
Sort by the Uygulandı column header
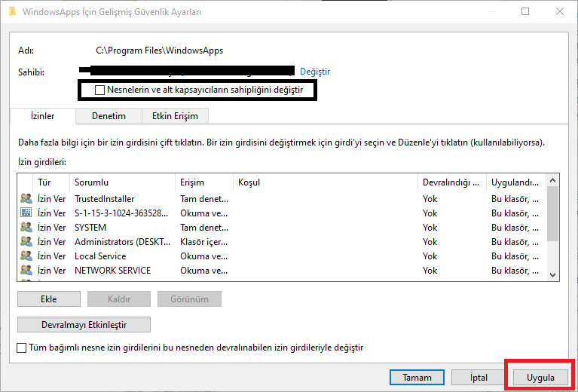(516, 182)
